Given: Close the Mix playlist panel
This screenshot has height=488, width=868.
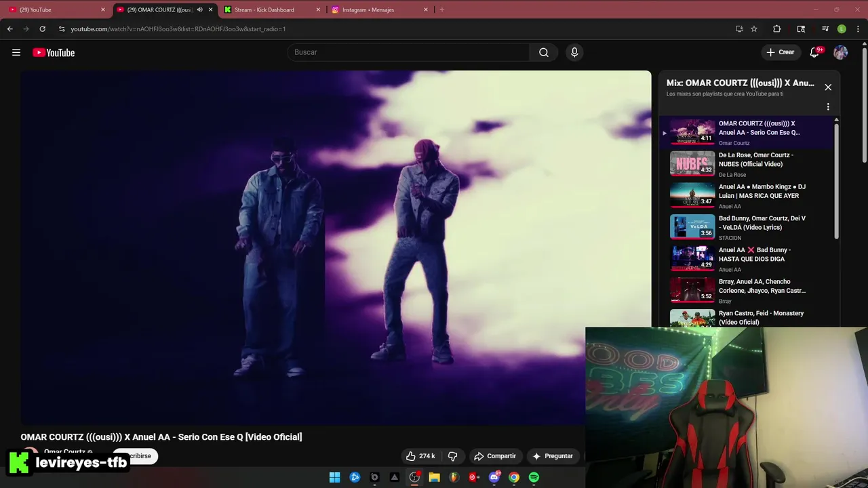Looking at the screenshot, I should [828, 87].
